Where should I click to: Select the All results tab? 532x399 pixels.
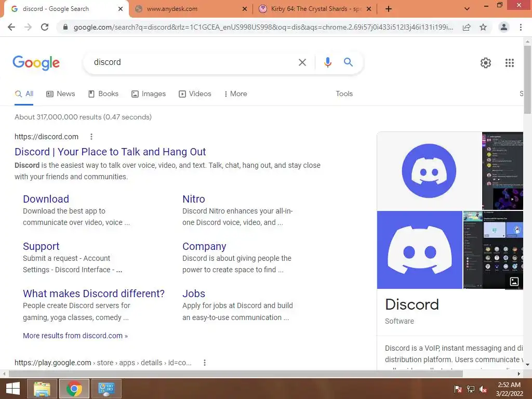click(x=24, y=94)
